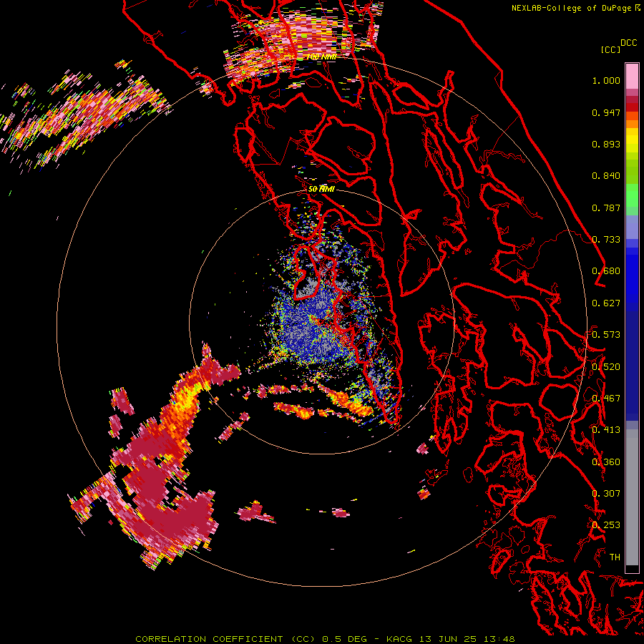
Task: Click the 100 NMI range ring label
Action: (x=321, y=57)
